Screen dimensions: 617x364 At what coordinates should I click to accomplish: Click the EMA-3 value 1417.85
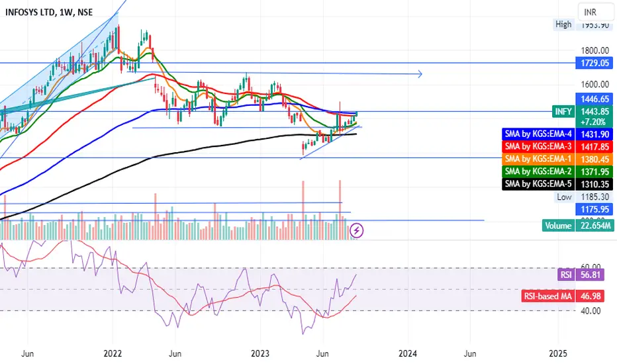pyautogui.click(x=594, y=147)
